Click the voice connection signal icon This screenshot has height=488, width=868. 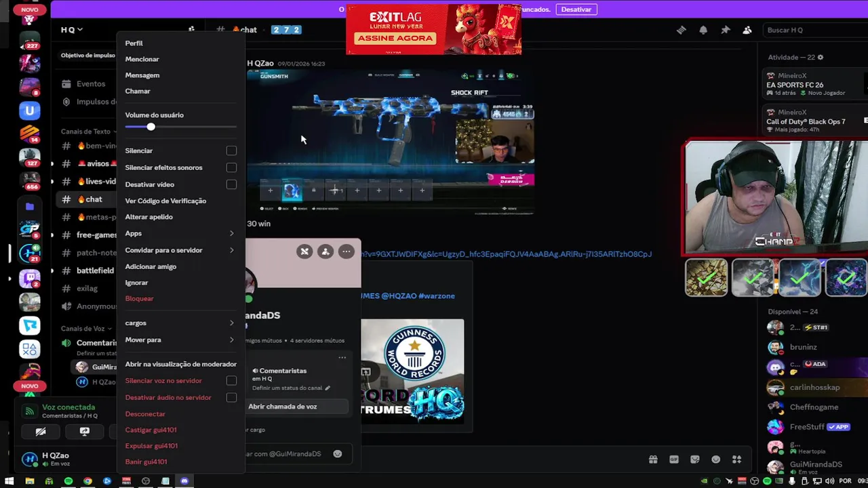point(29,411)
